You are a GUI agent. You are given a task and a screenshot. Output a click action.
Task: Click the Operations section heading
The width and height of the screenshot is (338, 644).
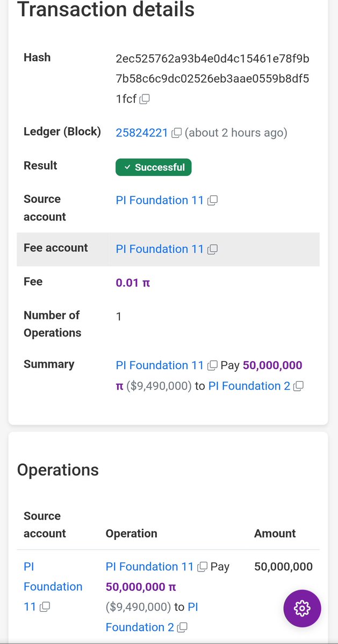click(58, 470)
